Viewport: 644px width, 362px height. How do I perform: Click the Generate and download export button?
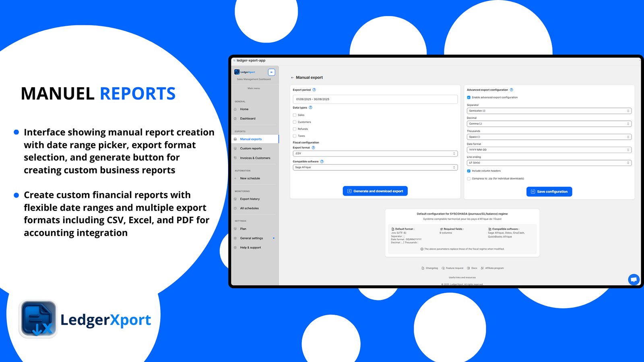(375, 191)
